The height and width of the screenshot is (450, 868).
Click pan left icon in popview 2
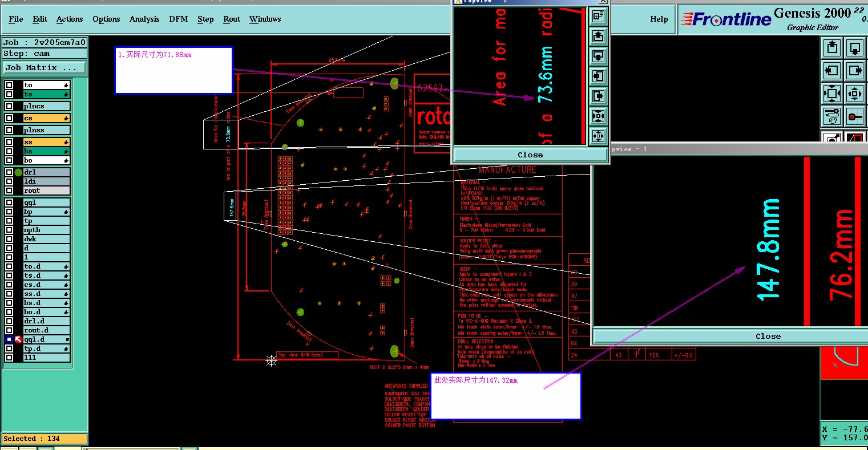point(598,76)
